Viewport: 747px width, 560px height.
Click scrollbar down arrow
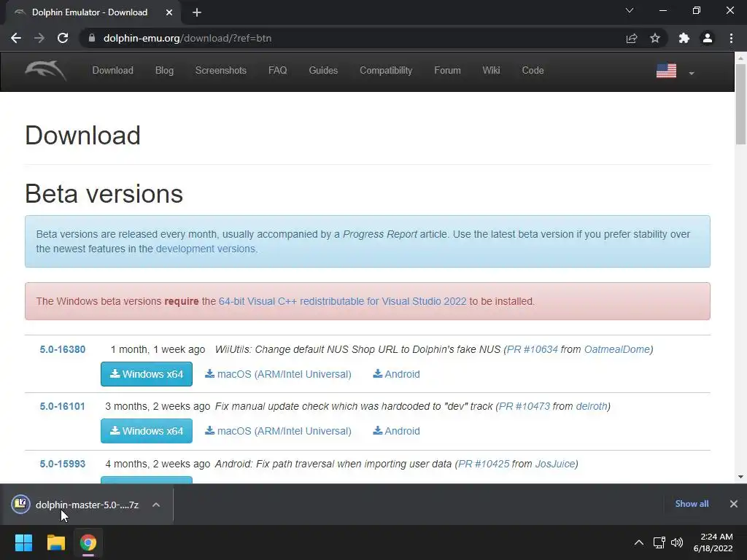coord(740,477)
